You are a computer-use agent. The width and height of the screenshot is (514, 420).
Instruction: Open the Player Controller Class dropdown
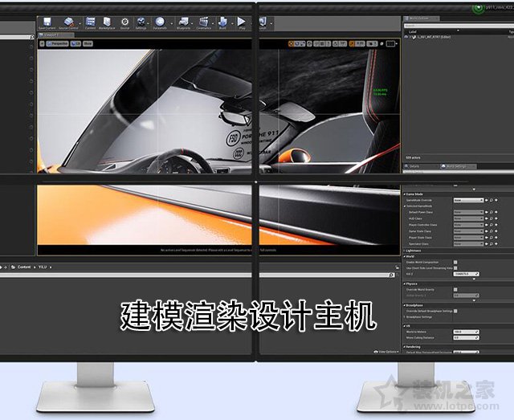pos(468,225)
